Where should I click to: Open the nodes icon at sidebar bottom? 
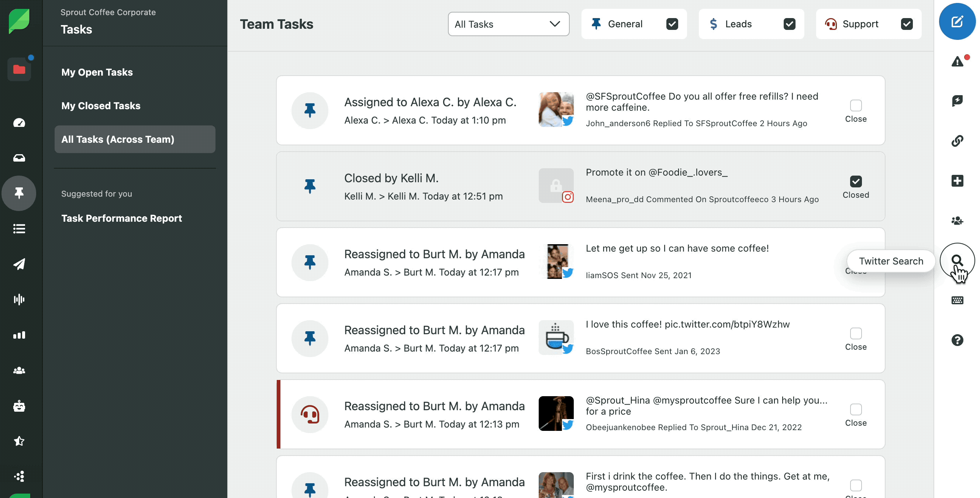(19, 476)
